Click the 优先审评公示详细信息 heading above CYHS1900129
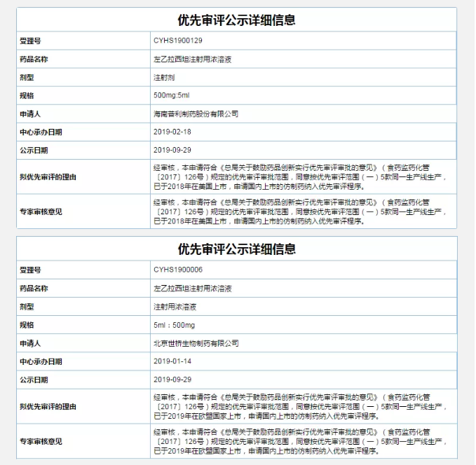476x465 pixels. pos(236,20)
